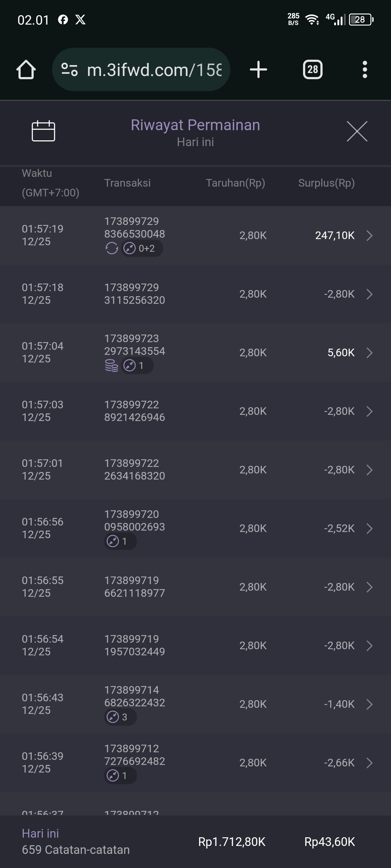Screen dimensions: 391x868
Task: Click the m.3ifwd.com address bar
Action: pyautogui.click(x=154, y=69)
